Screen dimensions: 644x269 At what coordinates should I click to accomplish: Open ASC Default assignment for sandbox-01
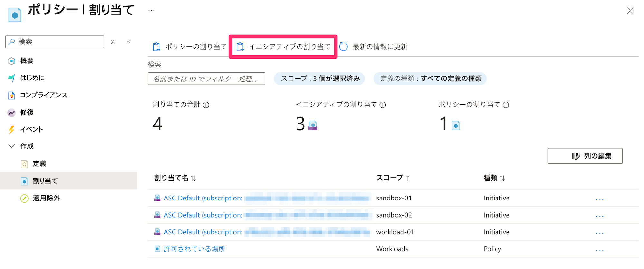coord(203,198)
